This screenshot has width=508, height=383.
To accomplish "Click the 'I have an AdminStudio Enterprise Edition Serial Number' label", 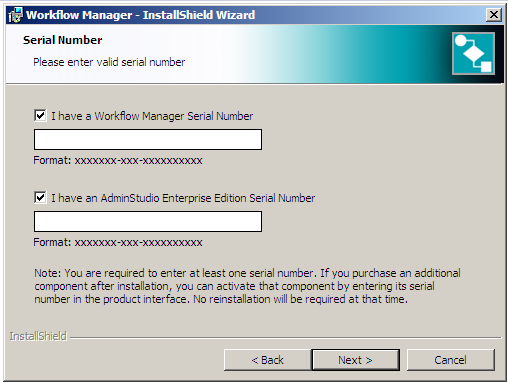I will [x=183, y=198].
